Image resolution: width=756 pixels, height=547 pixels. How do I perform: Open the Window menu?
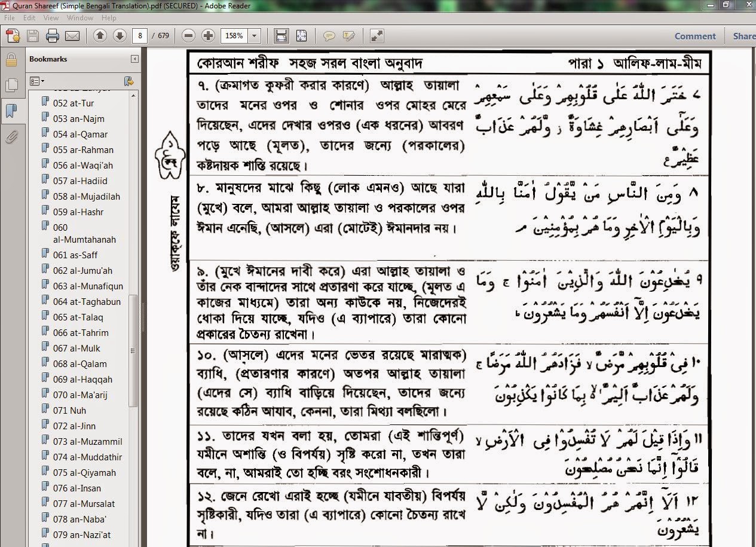pyautogui.click(x=79, y=18)
